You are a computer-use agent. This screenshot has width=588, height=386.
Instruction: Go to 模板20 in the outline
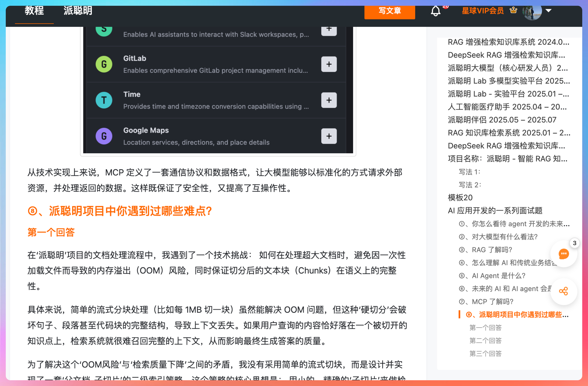coord(460,198)
